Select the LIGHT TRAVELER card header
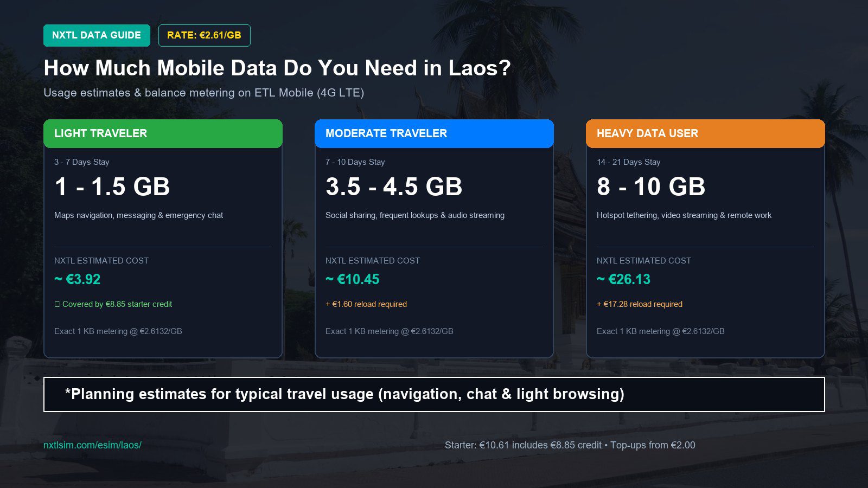The width and height of the screenshot is (868, 488). tap(163, 133)
